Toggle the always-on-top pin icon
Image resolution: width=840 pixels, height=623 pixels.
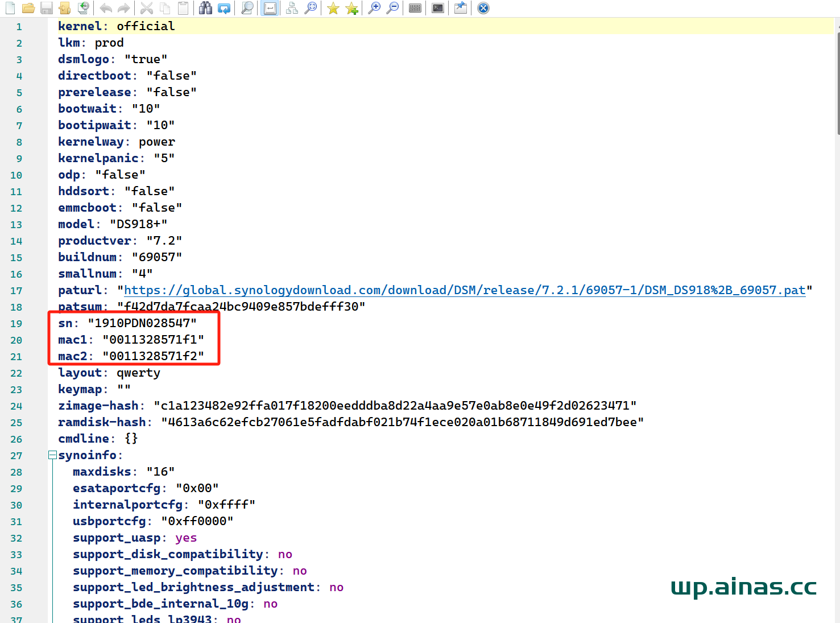(x=461, y=8)
